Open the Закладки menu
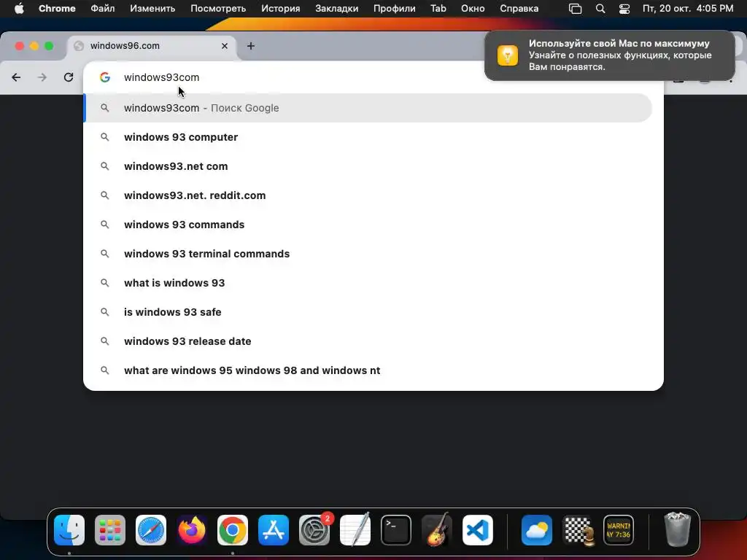Screen dimensions: 747x560 point(337,9)
